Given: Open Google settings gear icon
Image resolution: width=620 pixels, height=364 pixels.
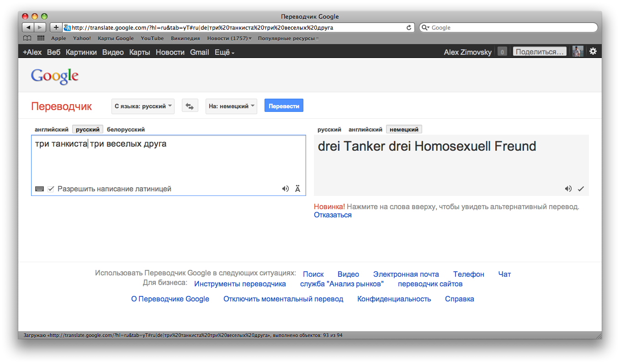Looking at the screenshot, I should 593,51.
